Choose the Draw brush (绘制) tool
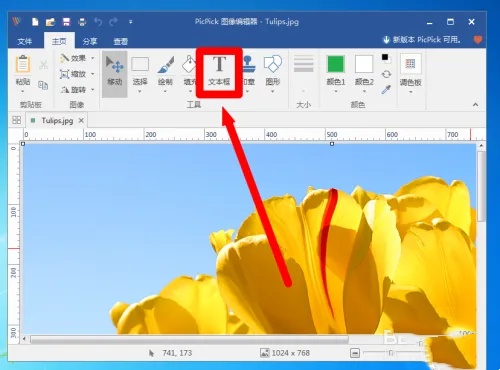Image resolution: width=500 pixels, height=370 pixels. click(x=165, y=72)
